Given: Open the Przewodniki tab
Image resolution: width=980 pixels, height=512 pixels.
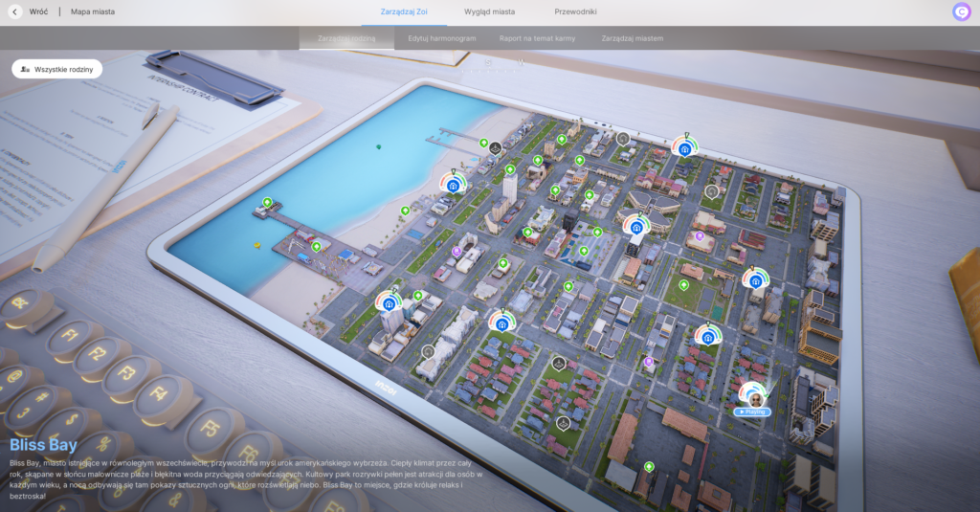Looking at the screenshot, I should [575, 11].
